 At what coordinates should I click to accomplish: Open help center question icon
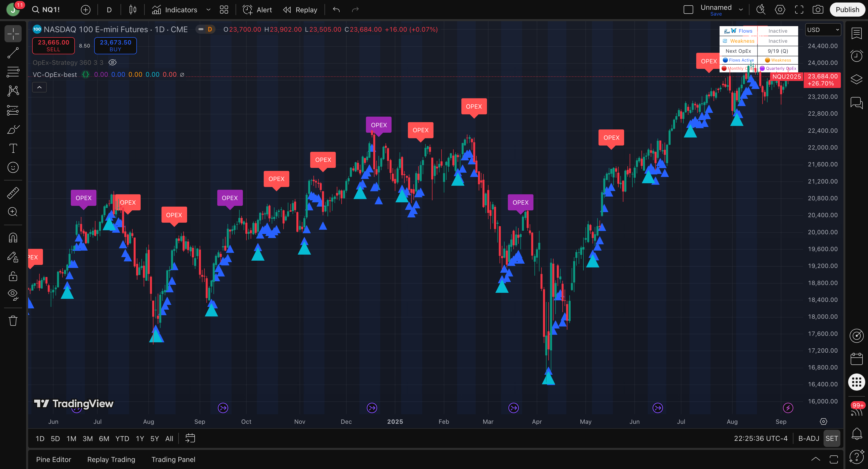(856, 457)
